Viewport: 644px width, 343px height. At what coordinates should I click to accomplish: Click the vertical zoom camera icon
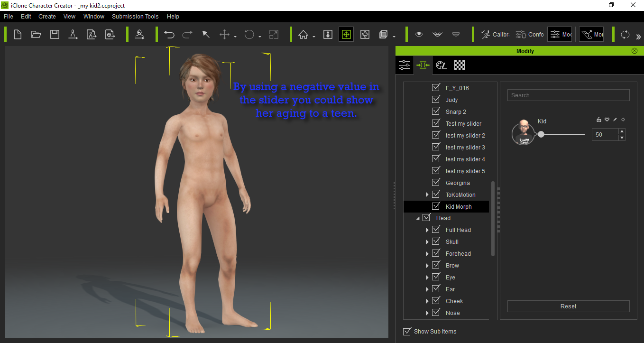[328, 34]
